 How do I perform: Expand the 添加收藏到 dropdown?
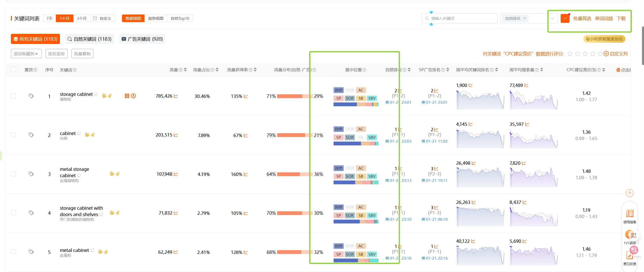(x=26, y=54)
